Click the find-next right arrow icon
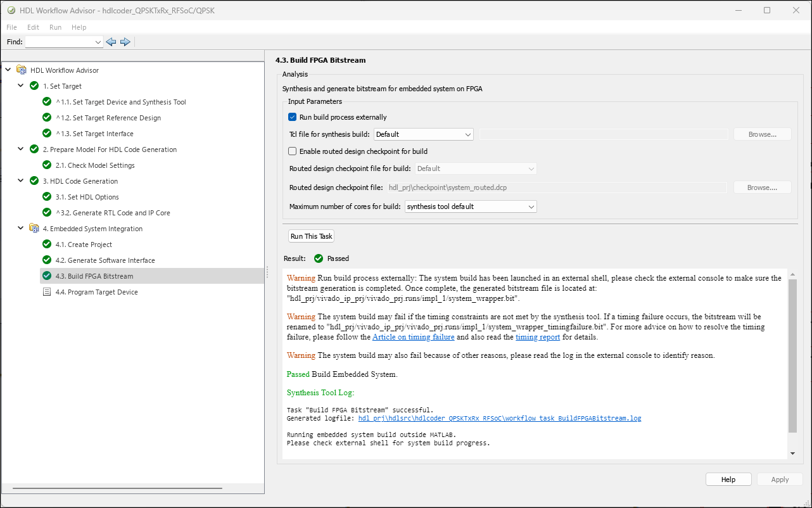The height and width of the screenshot is (508, 812). [125, 42]
